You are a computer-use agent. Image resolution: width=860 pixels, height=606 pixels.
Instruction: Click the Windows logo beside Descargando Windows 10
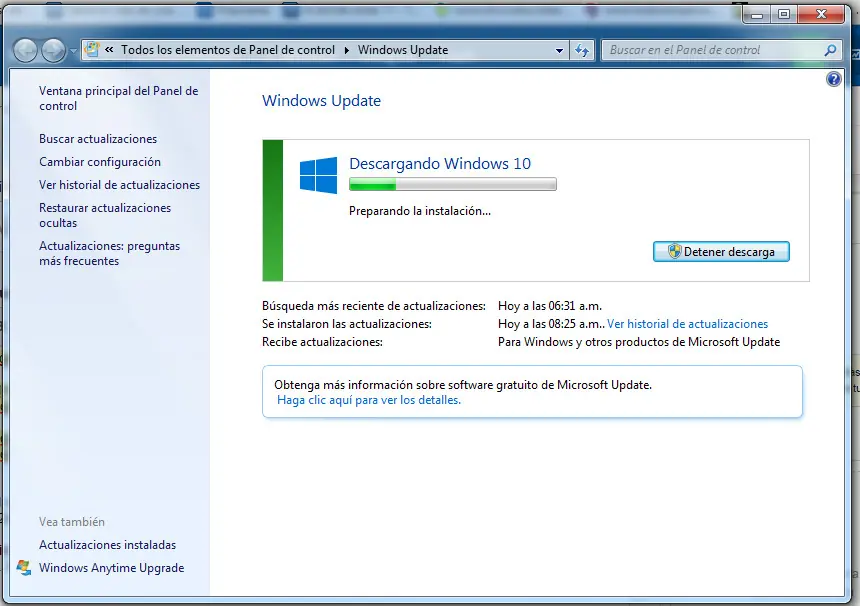click(x=318, y=174)
